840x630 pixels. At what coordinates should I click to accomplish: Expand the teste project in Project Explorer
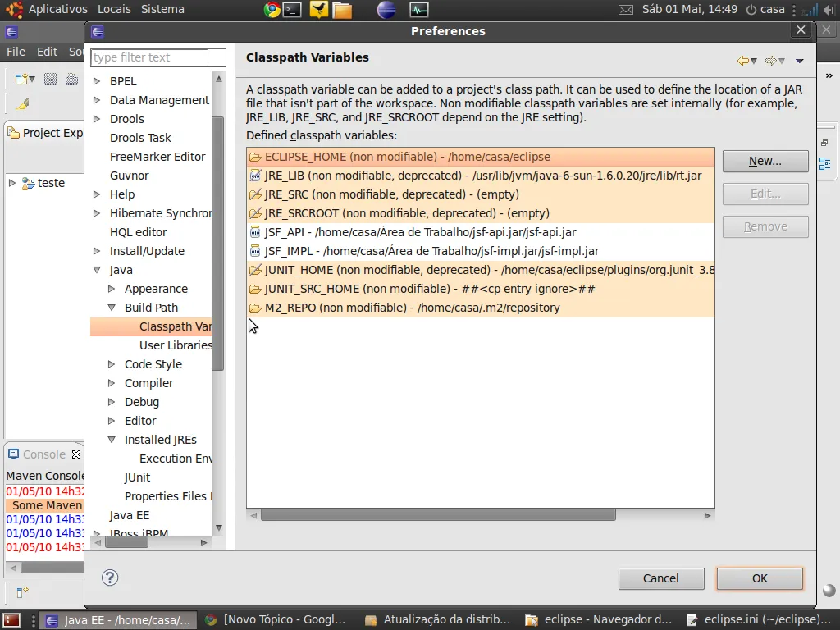[11, 183]
